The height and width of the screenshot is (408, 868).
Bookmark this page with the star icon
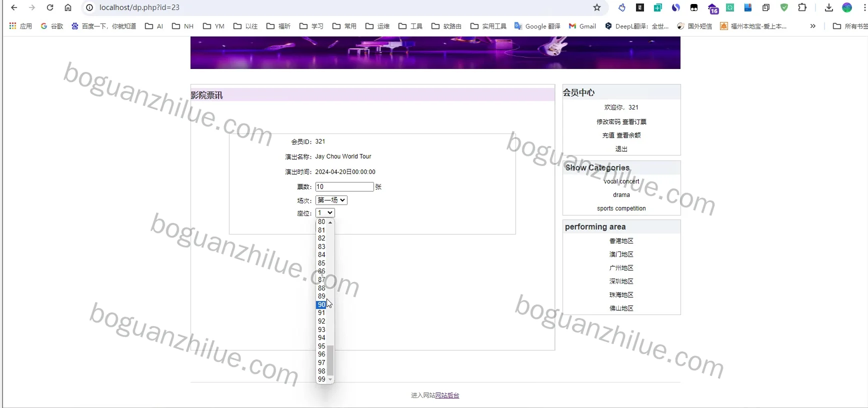597,7
